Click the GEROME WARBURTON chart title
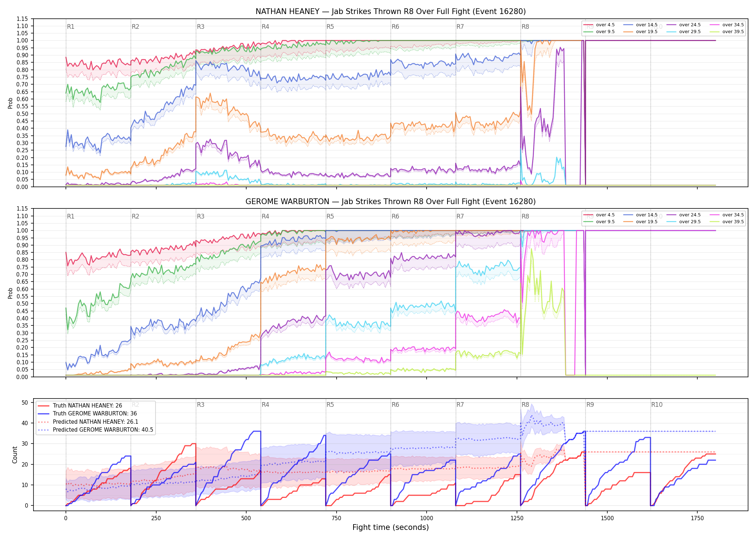Screen dimensions: 756x540 tap(391, 202)
